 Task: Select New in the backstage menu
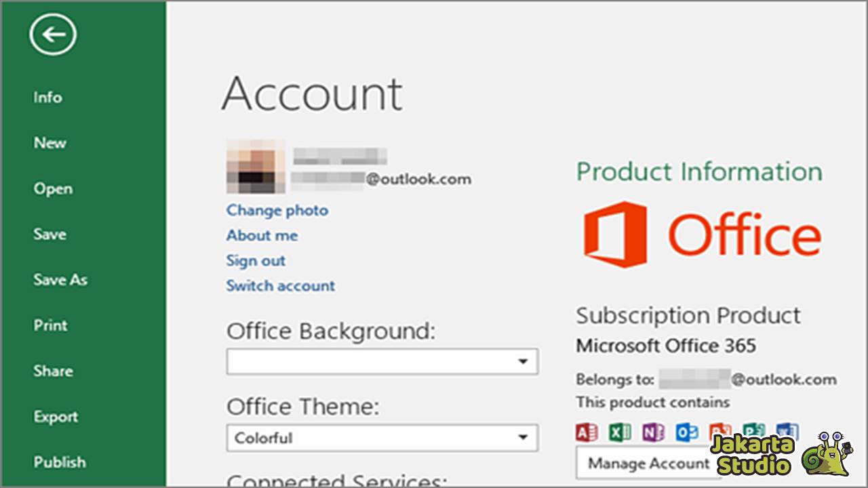pos(50,143)
